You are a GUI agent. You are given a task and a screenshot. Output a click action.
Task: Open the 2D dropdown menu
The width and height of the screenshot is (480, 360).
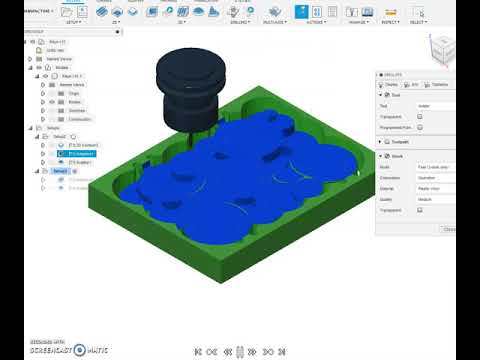pos(116,22)
